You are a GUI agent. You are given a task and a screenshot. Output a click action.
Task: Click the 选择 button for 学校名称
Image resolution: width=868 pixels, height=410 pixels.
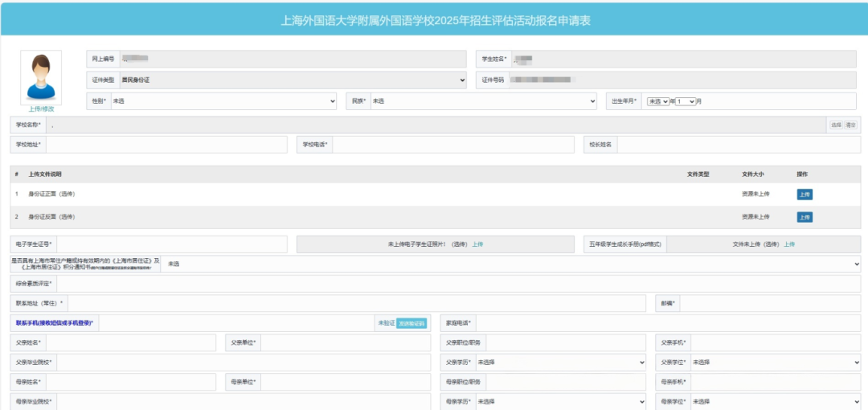coord(836,125)
